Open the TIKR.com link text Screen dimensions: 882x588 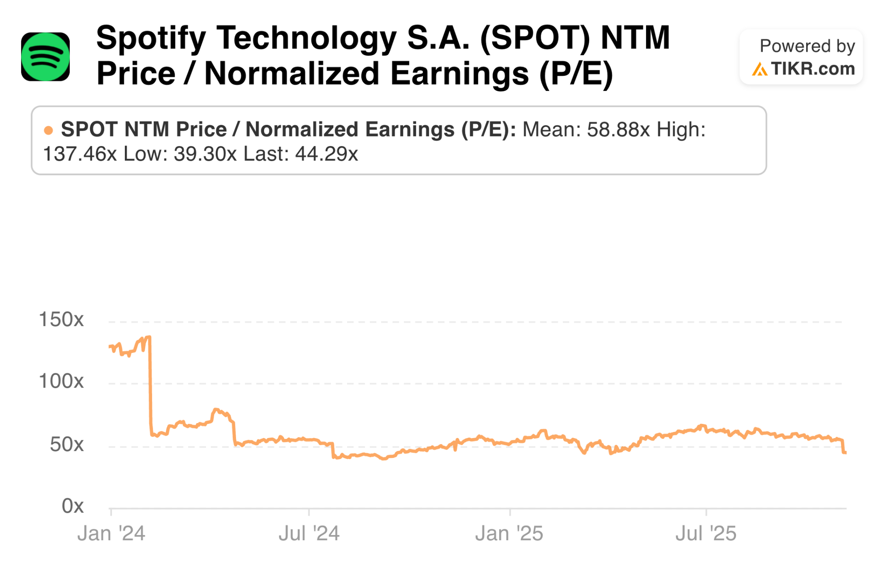coord(813,69)
